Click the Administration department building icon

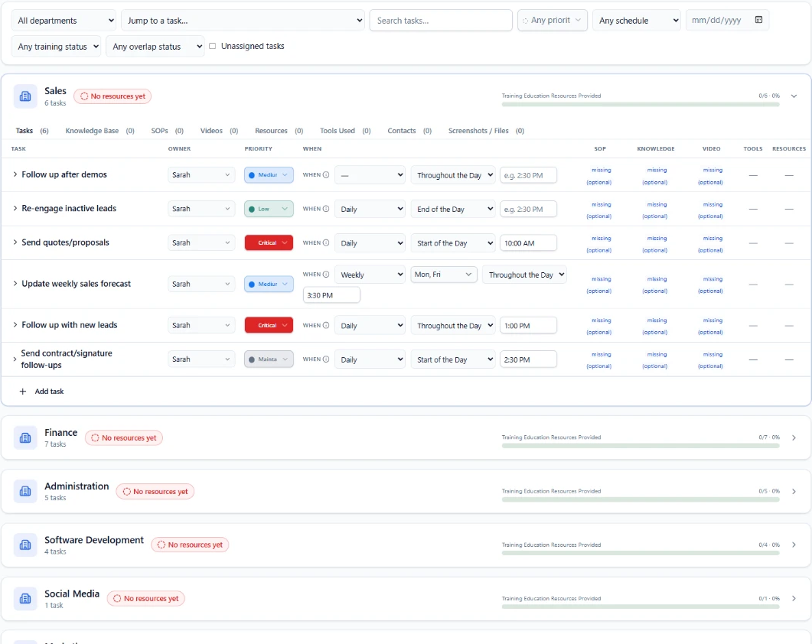click(x=24, y=491)
